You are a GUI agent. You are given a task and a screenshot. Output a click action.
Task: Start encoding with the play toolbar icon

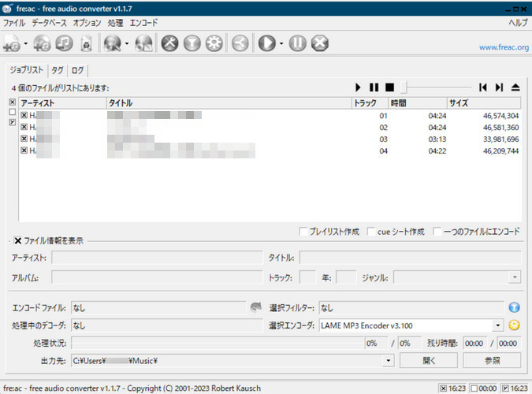tap(267, 43)
